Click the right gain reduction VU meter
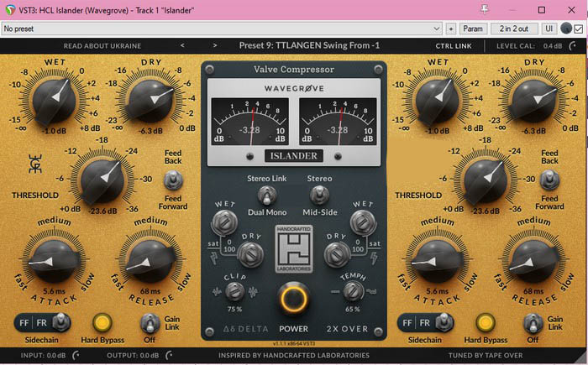Screen dimensions: 588x365 [x=338, y=122]
